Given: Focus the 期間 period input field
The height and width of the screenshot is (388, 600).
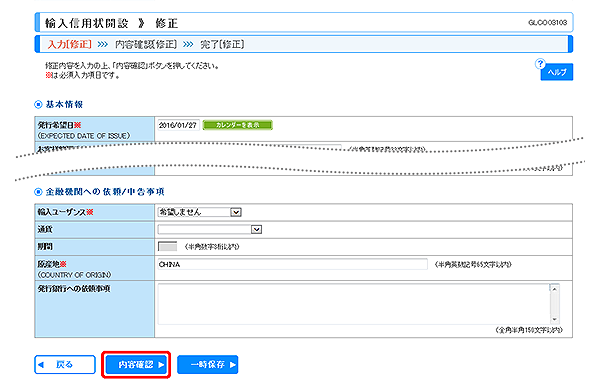Looking at the screenshot, I should tap(168, 246).
